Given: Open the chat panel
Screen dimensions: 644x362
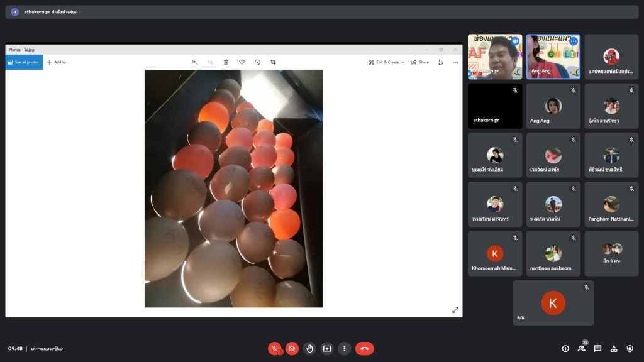Looking at the screenshot, I should coord(597,348).
